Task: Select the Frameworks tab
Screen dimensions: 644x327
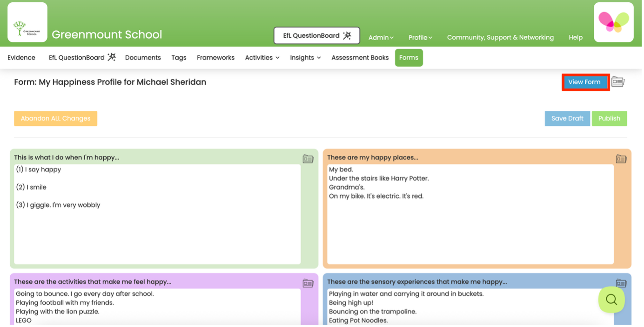Action: click(215, 57)
